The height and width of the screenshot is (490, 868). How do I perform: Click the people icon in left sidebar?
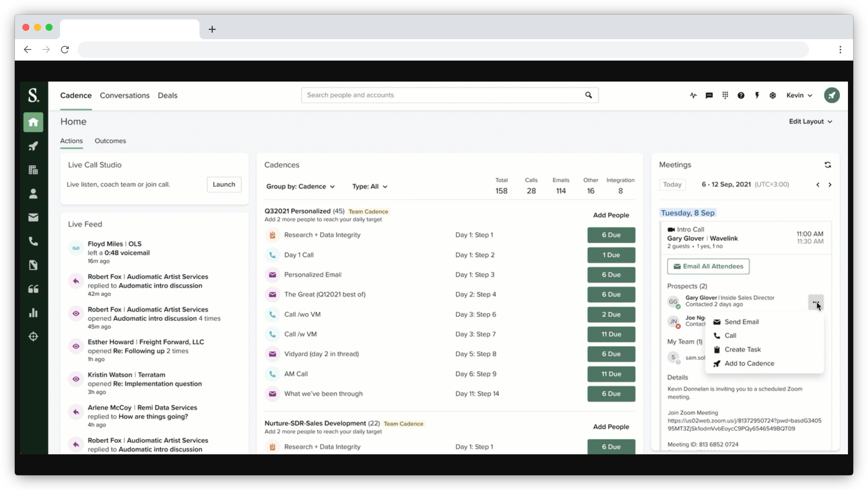[33, 194]
